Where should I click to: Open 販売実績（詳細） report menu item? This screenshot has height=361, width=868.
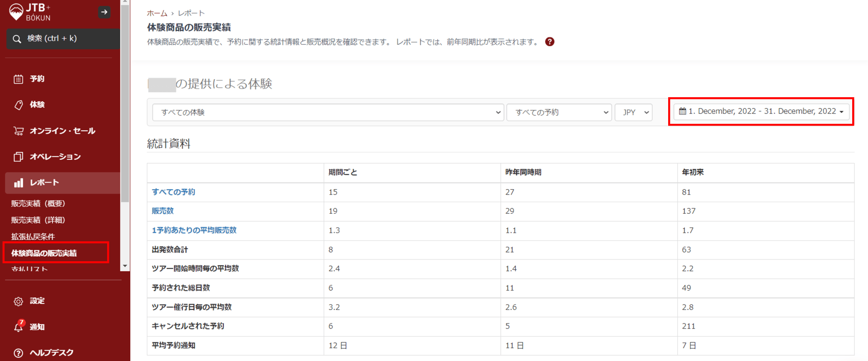38,220
